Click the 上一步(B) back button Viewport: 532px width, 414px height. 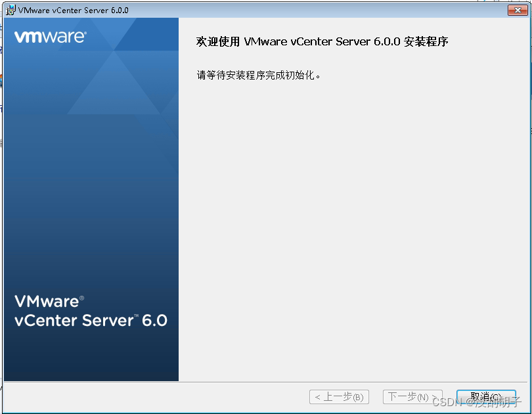[x=339, y=397]
